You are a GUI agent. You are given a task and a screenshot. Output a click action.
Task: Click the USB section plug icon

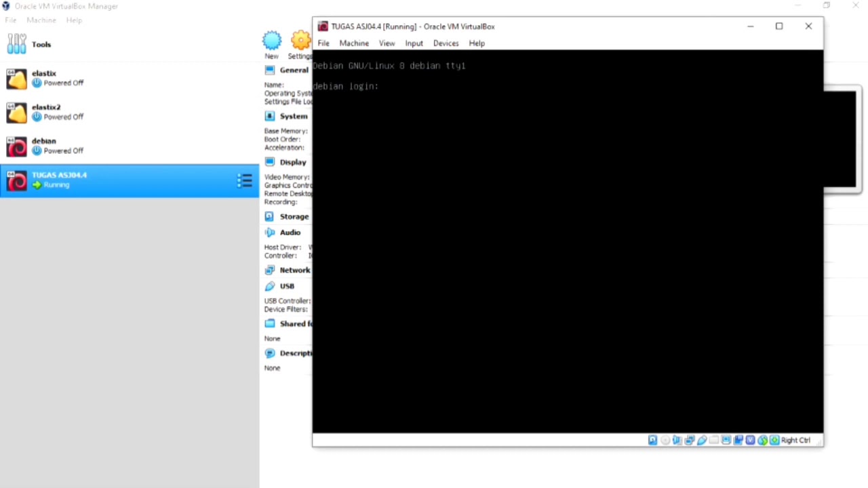[x=270, y=286]
